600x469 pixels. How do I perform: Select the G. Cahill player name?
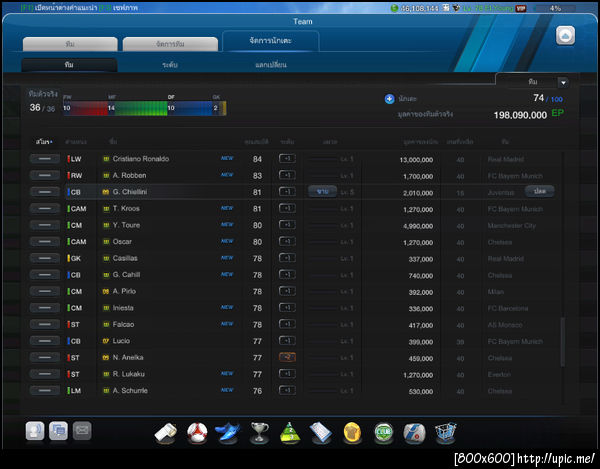pyautogui.click(x=126, y=275)
